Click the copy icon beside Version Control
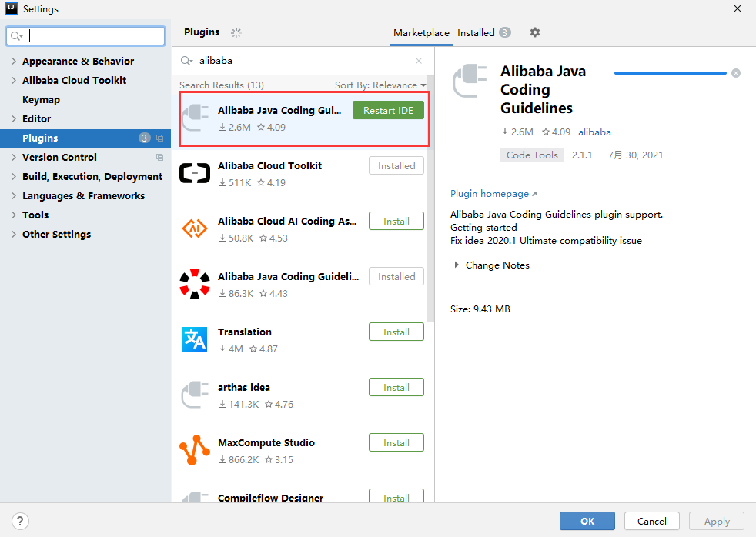Image resolution: width=756 pixels, height=537 pixels. click(159, 158)
